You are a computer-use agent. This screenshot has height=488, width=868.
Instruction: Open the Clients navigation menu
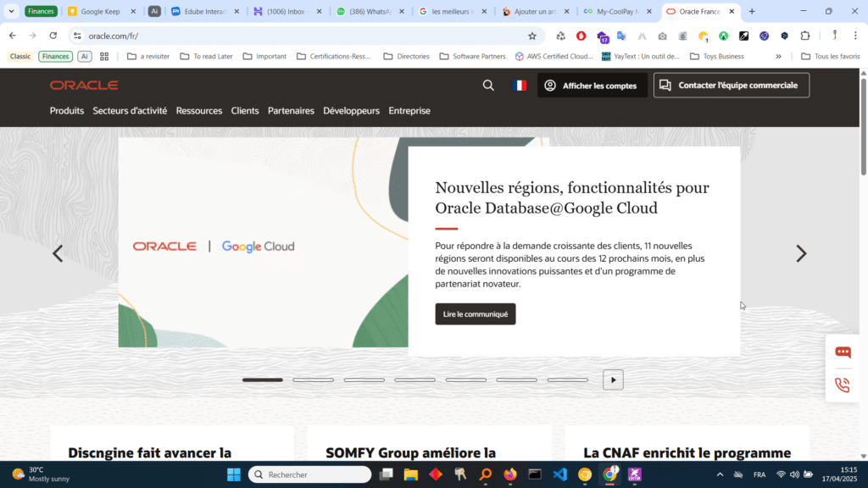(245, 111)
